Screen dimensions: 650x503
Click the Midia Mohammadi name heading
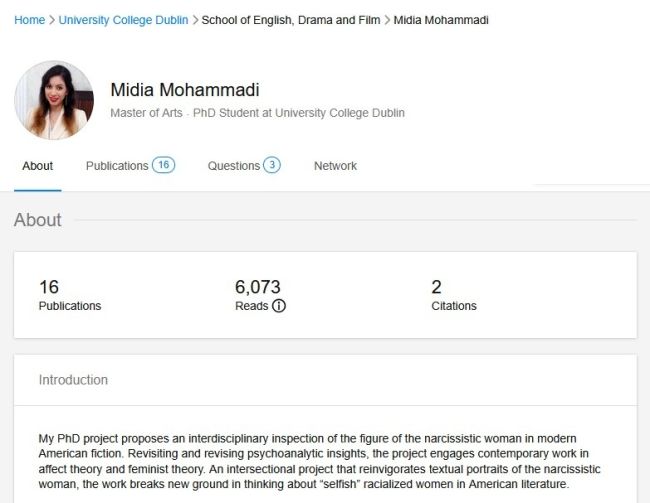point(185,90)
